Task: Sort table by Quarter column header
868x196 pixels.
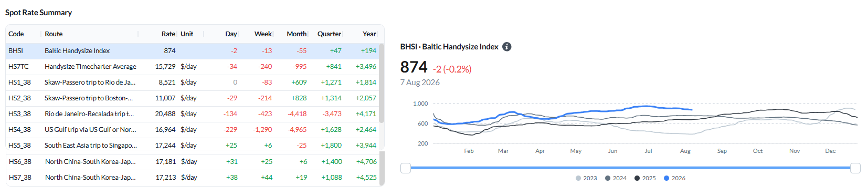Action: point(329,34)
